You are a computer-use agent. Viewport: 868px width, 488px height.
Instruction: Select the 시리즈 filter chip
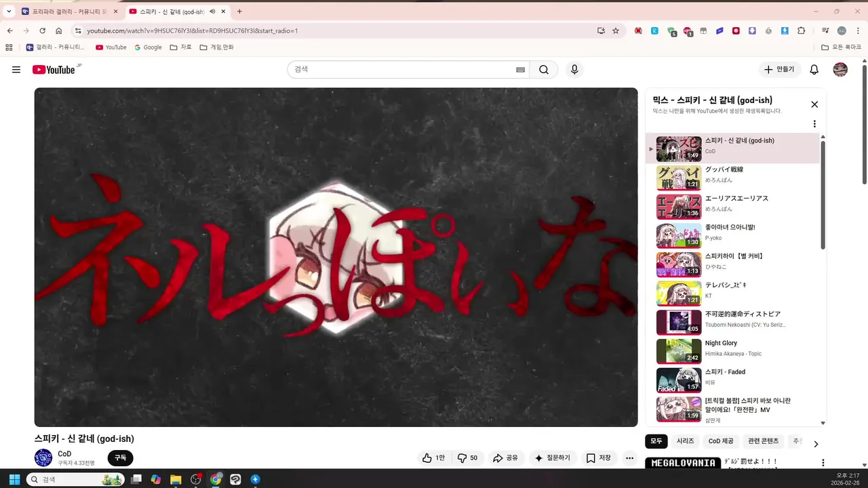pyautogui.click(x=686, y=441)
